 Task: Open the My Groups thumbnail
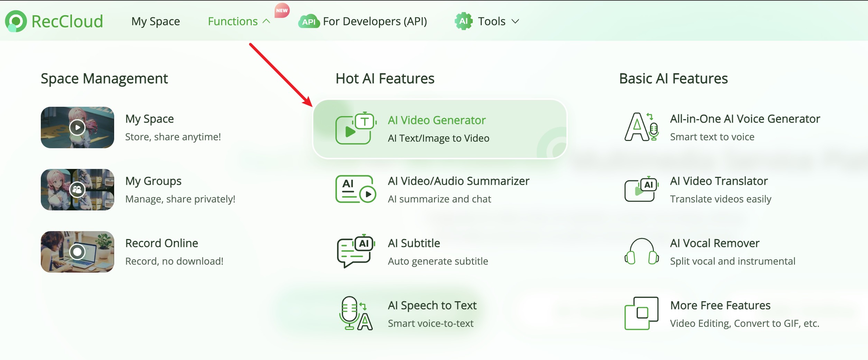(77, 190)
